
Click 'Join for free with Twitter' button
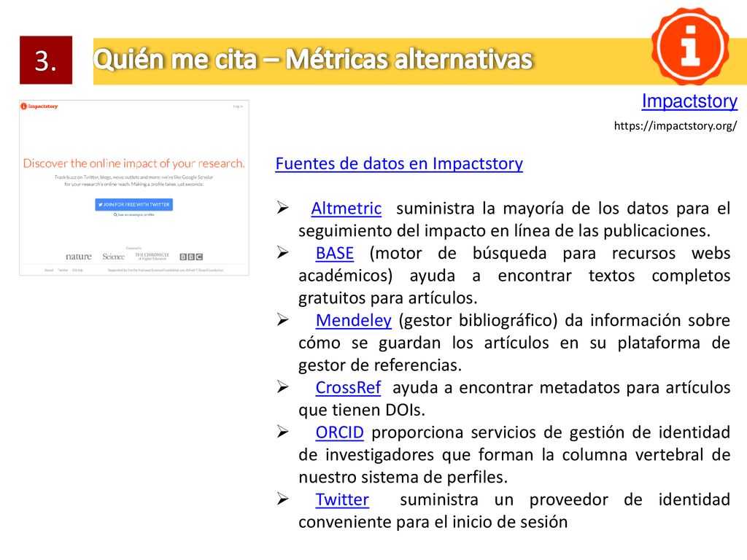[134, 204]
